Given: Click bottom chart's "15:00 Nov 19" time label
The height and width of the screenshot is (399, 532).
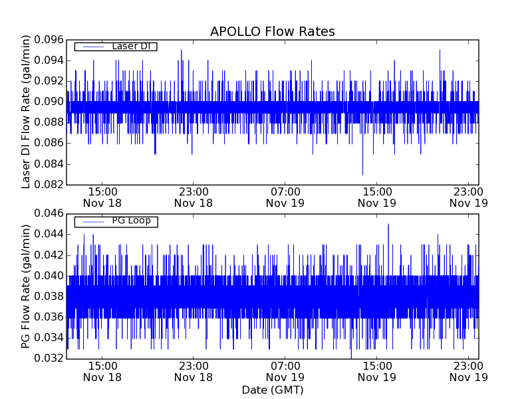Looking at the screenshot, I should coord(377,371).
